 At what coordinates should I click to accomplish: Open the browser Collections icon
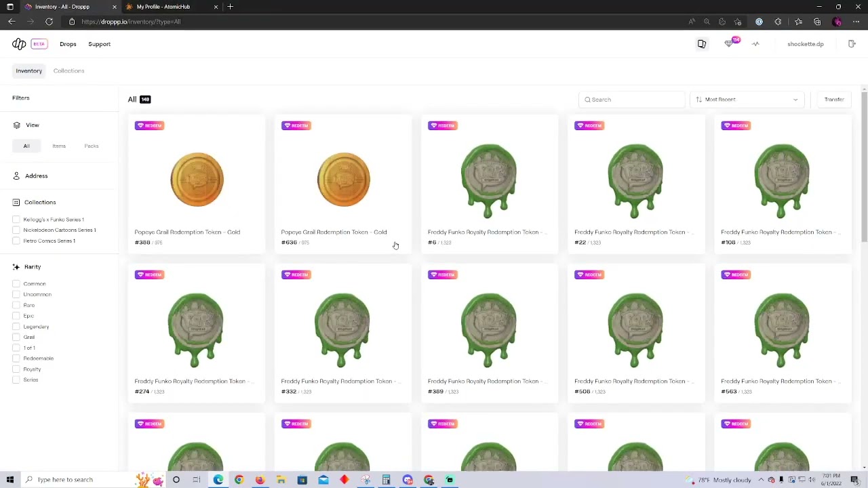tap(817, 22)
